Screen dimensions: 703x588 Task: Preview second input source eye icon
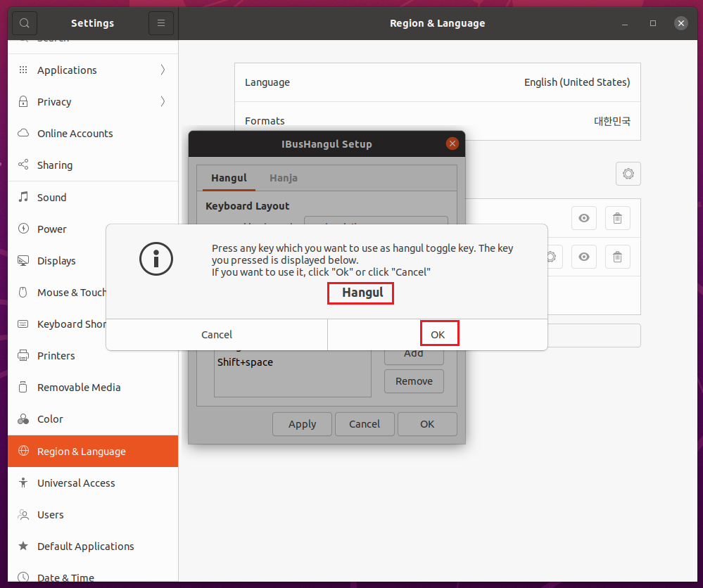coord(584,257)
